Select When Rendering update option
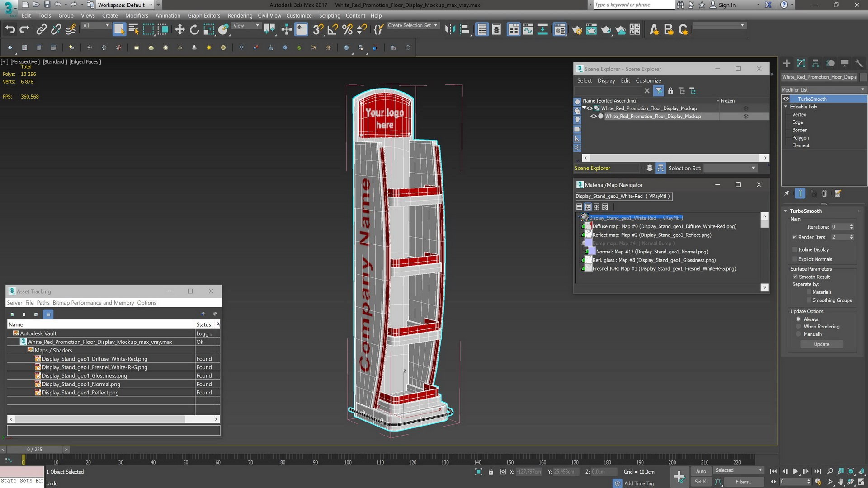The image size is (868, 488). pyautogui.click(x=798, y=327)
